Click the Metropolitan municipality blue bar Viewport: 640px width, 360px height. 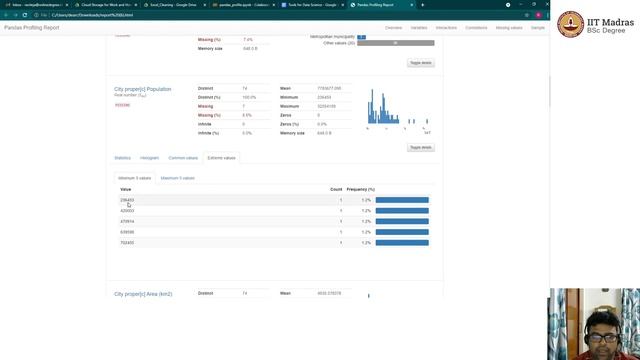click(x=361, y=37)
